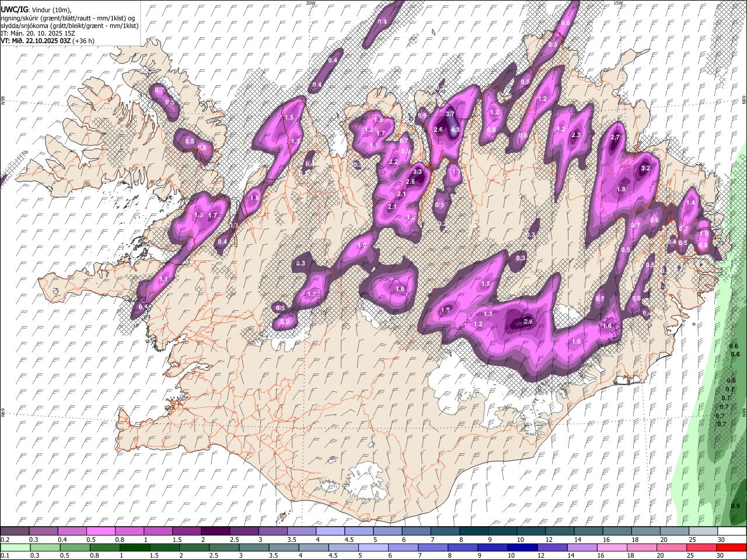Select upper legend swatch between 0.2 and 0.3

pyautogui.click(x=15, y=531)
